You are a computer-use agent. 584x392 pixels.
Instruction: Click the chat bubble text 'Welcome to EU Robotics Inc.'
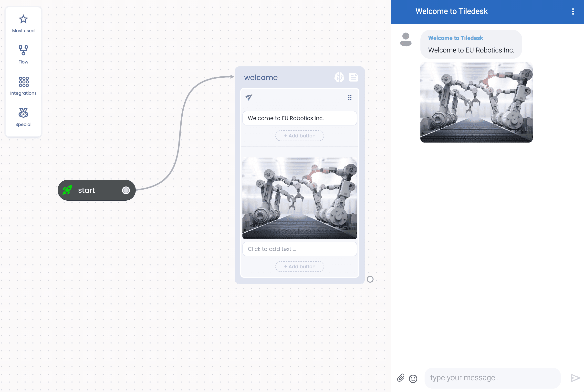pos(471,50)
